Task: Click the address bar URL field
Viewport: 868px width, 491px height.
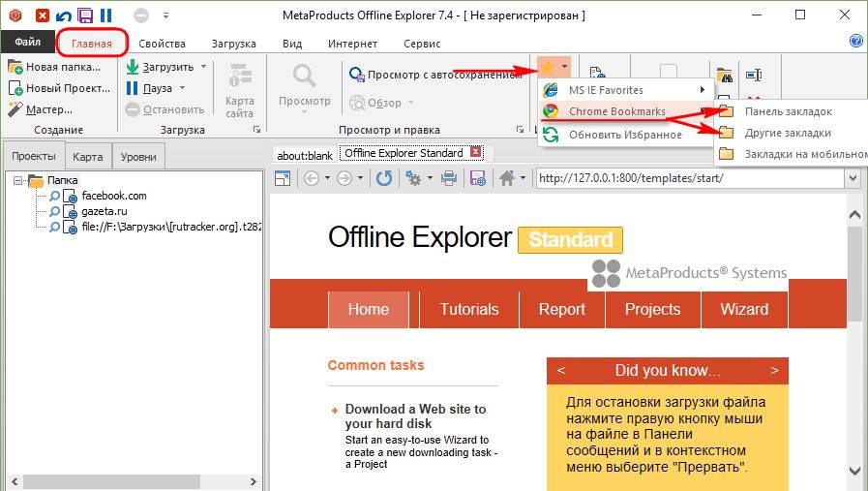Action: (x=690, y=178)
